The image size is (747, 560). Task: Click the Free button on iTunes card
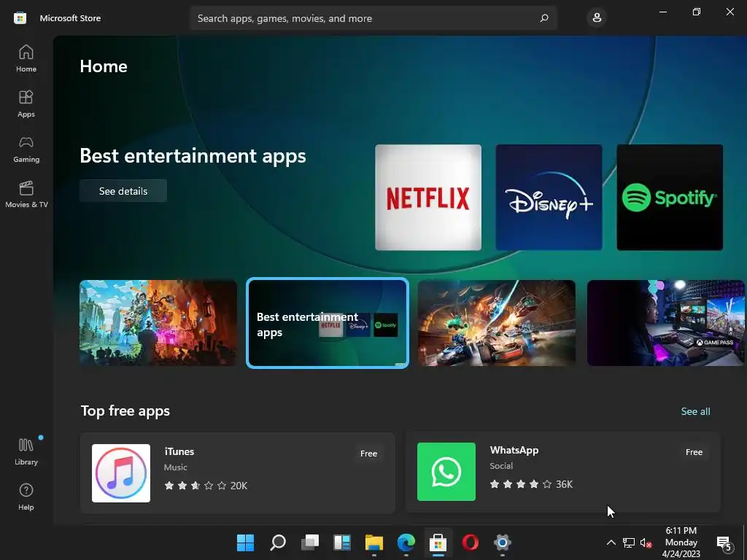tap(368, 454)
